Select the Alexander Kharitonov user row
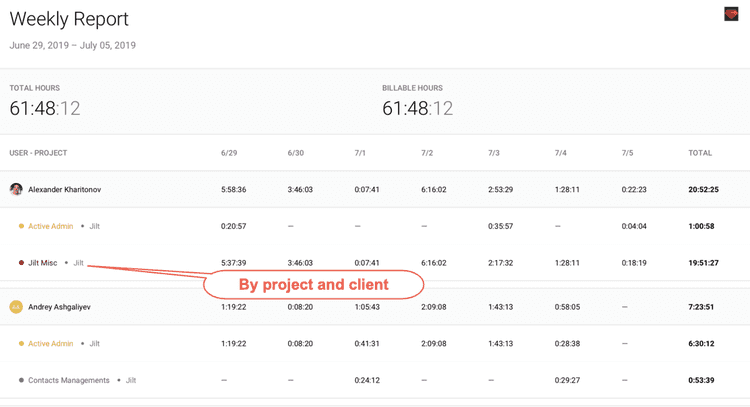Viewport: 750px width, 407px height. coord(64,189)
